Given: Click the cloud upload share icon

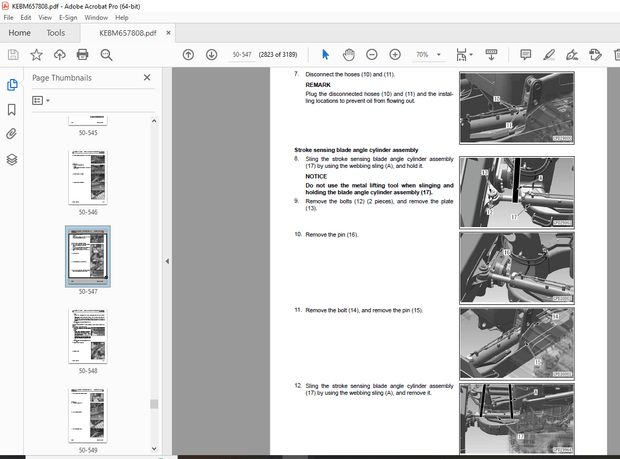Looking at the screenshot, I should pyautogui.click(x=60, y=55).
